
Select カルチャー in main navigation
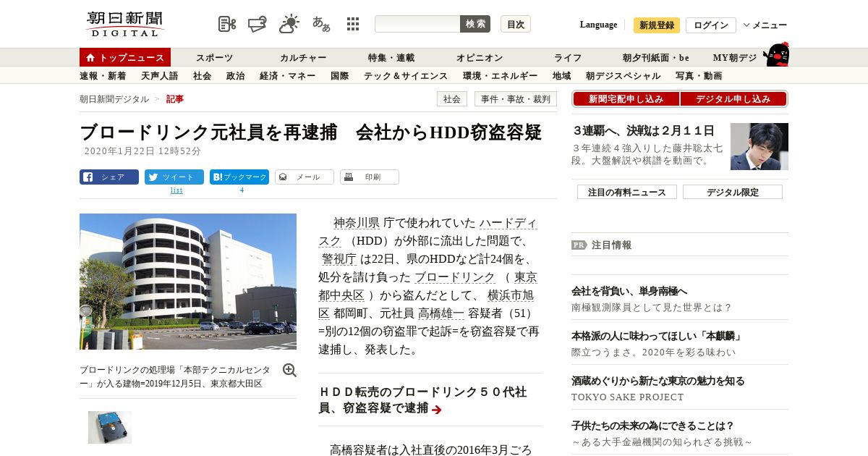303,58
